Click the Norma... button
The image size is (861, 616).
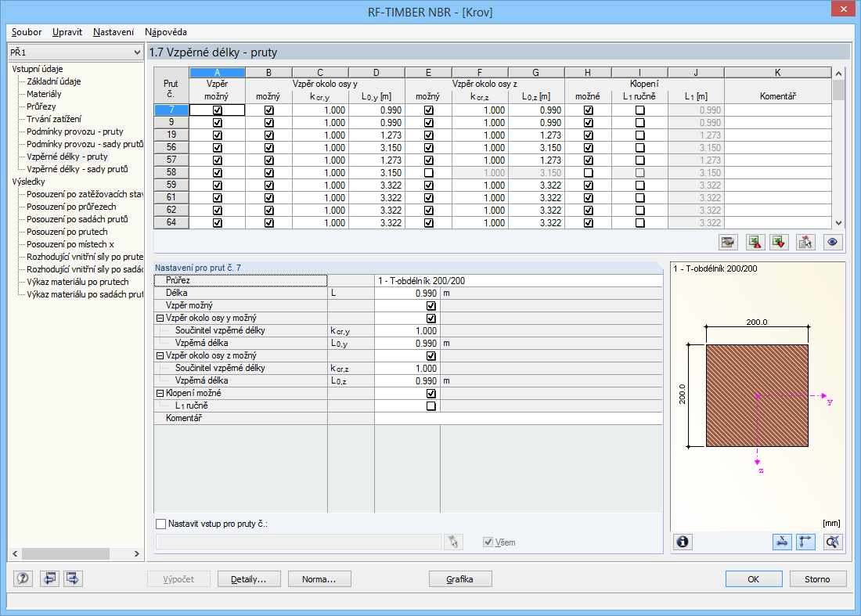point(319,579)
